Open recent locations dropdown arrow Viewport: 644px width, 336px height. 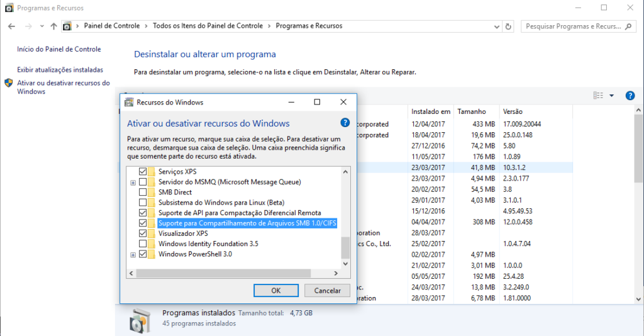tap(42, 26)
